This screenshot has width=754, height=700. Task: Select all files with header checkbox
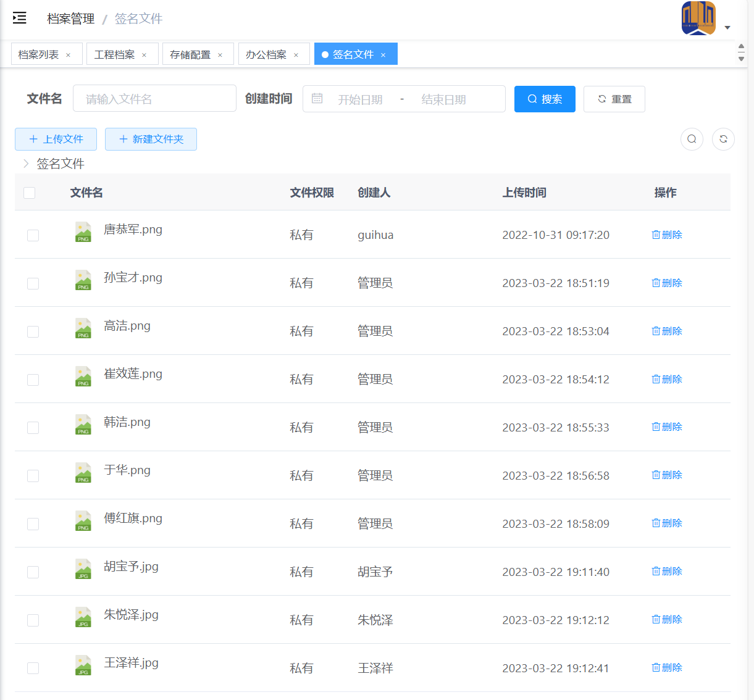pyautogui.click(x=29, y=193)
